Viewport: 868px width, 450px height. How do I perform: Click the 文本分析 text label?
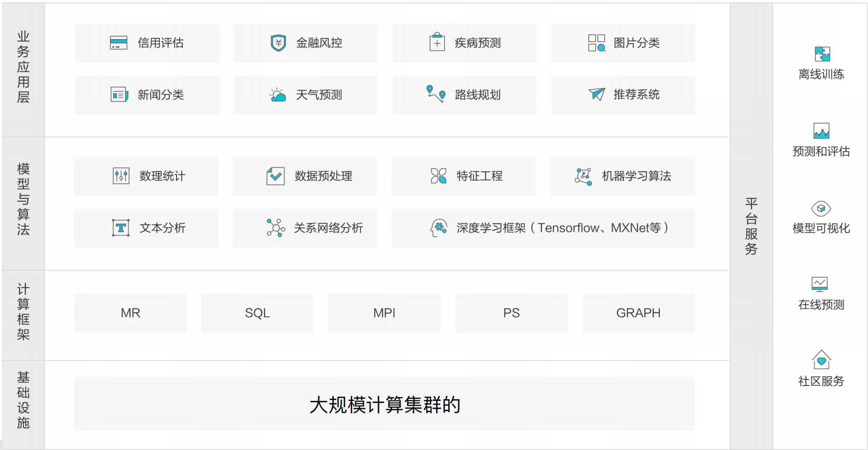(x=162, y=228)
